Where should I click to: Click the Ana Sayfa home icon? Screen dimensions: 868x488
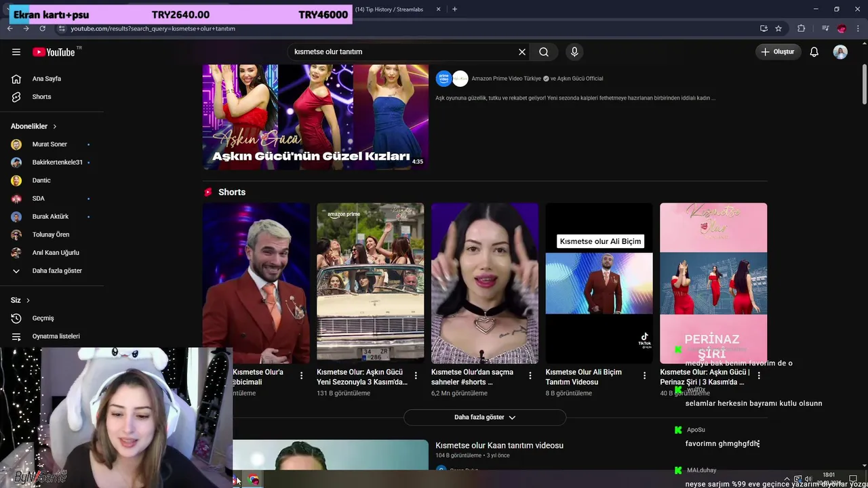coord(16,79)
